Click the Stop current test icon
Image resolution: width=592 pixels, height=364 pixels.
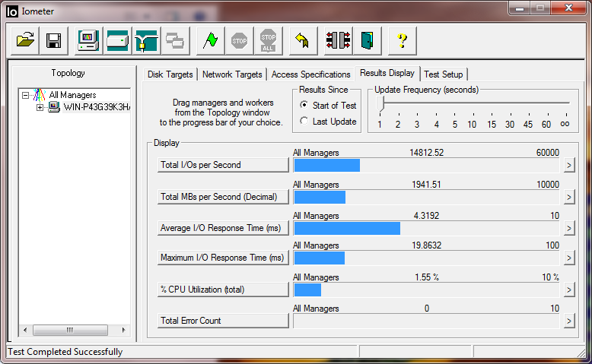(x=239, y=41)
